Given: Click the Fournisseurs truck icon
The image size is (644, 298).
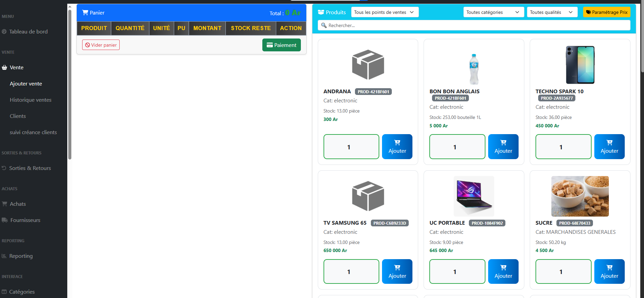Looking at the screenshot, I should [x=5, y=220].
